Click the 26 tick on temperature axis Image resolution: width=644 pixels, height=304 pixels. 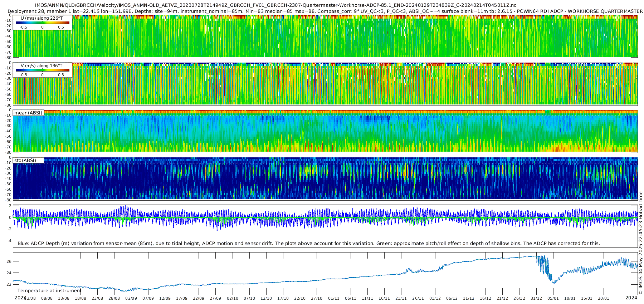[x=9, y=261]
